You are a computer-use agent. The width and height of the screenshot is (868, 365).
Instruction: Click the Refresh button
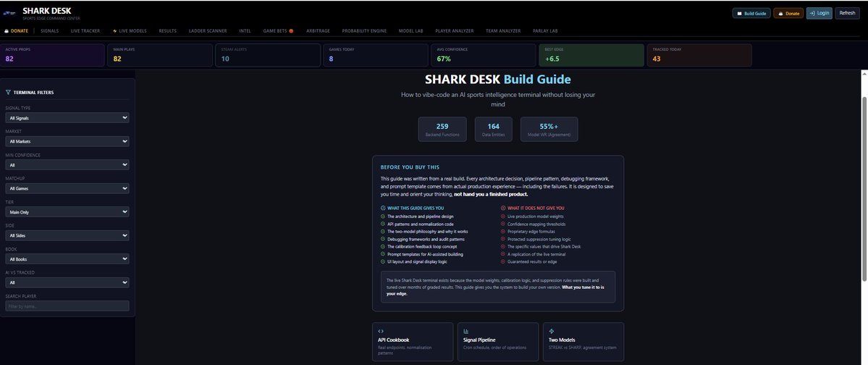pyautogui.click(x=847, y=13)
